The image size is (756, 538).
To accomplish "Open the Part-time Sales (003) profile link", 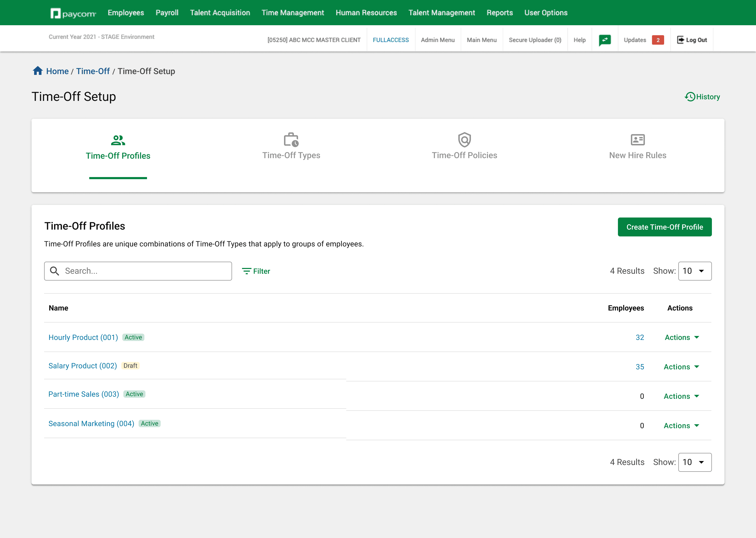I will [x=84, y=394].
